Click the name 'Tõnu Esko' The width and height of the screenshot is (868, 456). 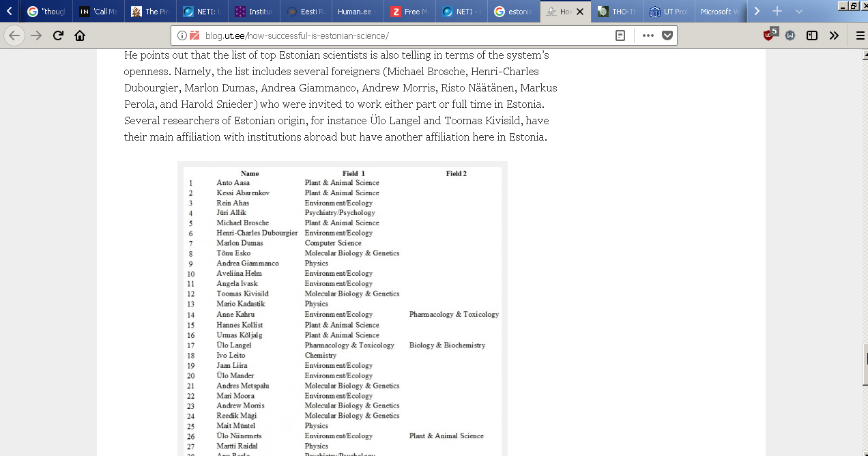pos(232,253)
